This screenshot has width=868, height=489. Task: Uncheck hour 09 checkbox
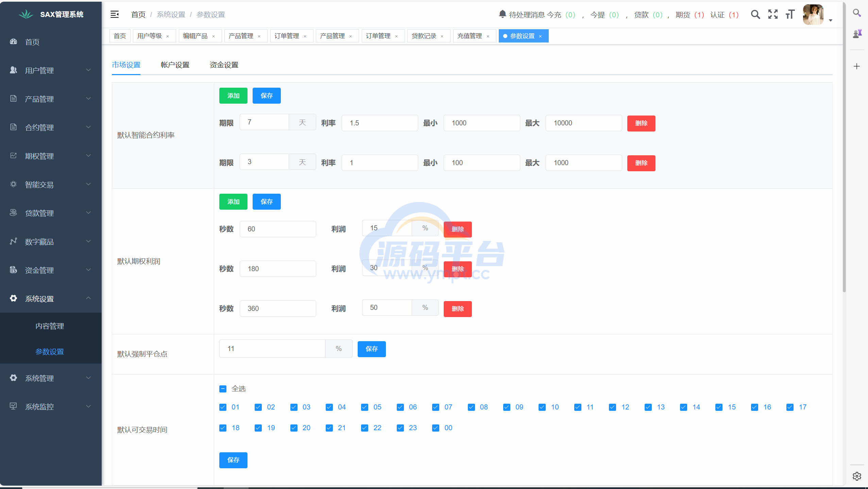click(507, 407)
